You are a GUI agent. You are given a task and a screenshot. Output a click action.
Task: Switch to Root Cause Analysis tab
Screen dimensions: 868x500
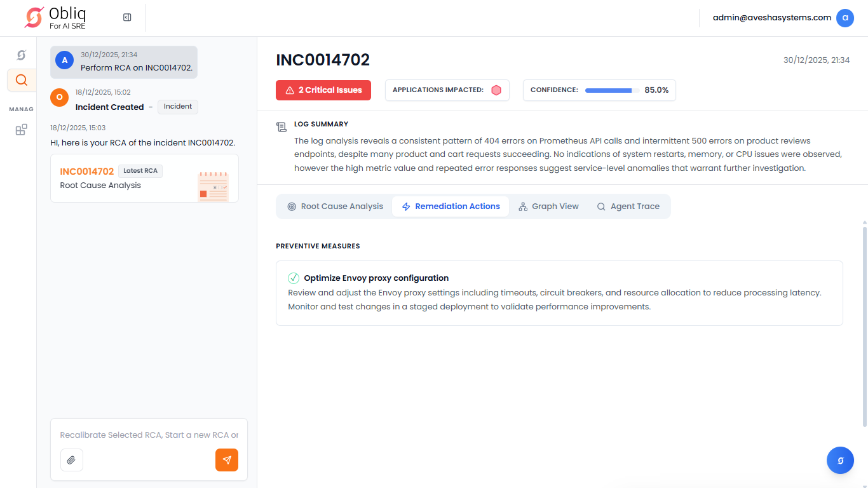(335, 206)
